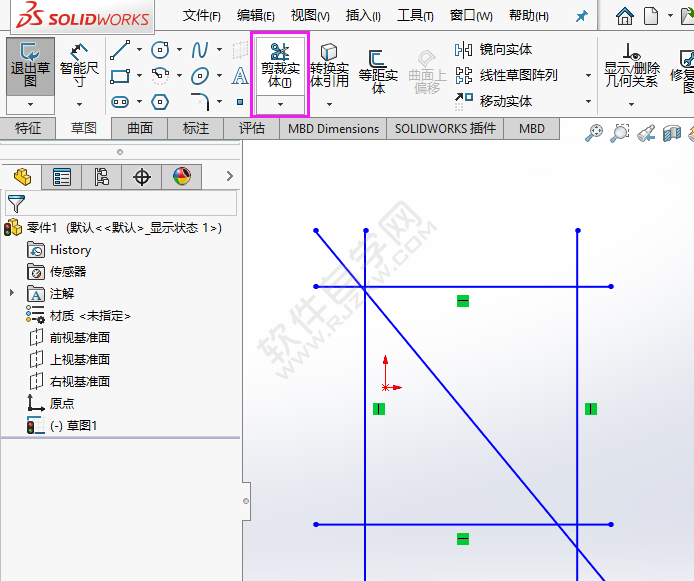Click the Zoom to Area icon

620,133
